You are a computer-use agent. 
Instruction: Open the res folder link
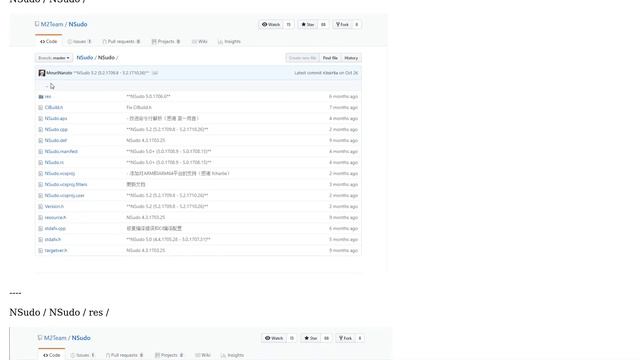click(x=48, y=97)
